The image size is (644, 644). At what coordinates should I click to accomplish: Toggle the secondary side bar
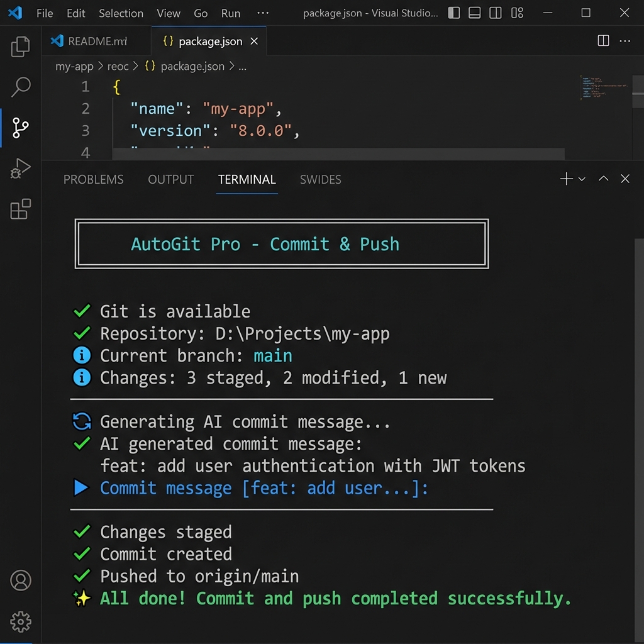[x=495, y=13]
